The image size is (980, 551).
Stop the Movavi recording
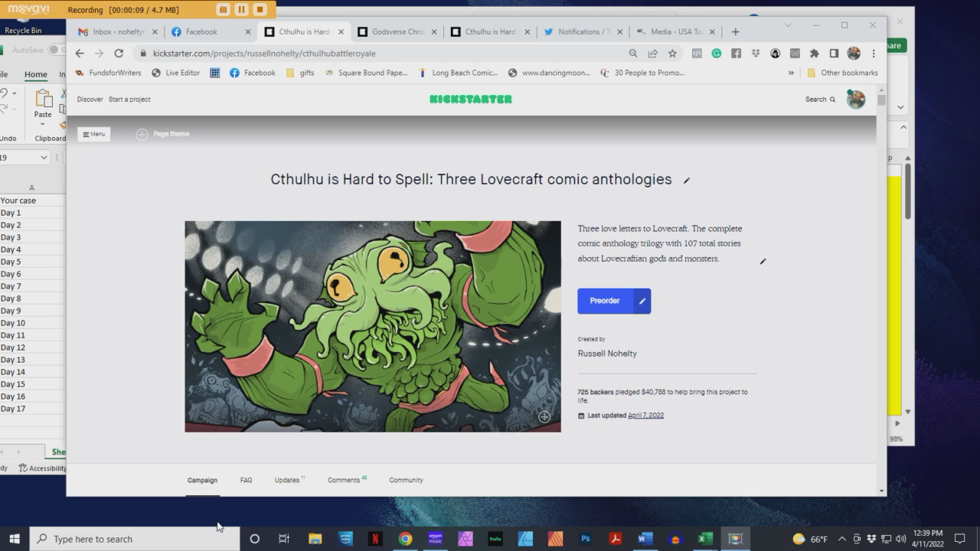(x=260, y=9)
